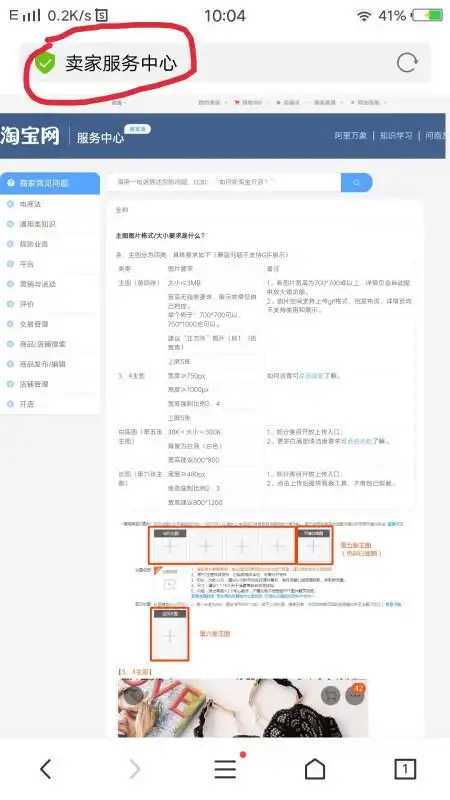Click the blue link about 白底图 requirements
Viewport: 450px width, 800px height.
(360, 441)
